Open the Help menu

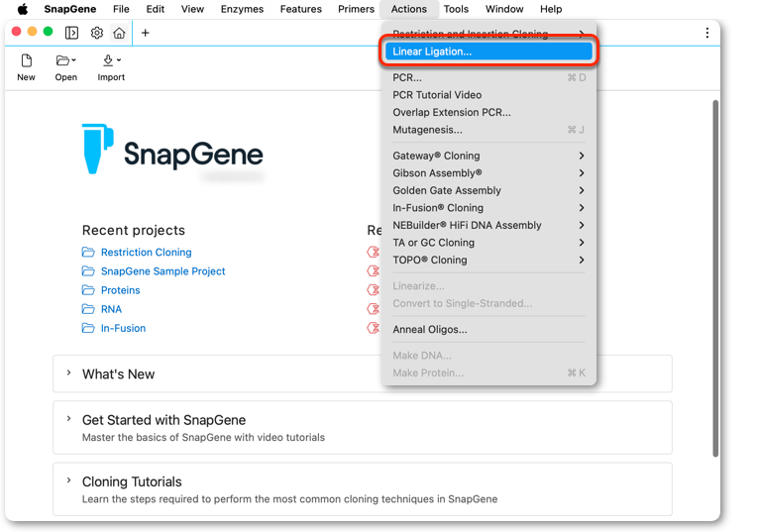point(551,9)
